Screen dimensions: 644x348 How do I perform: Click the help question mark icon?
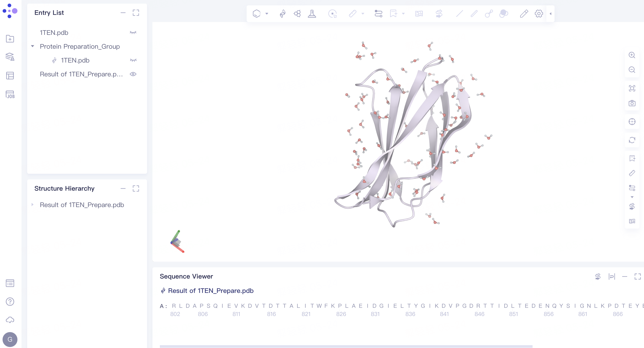click(10, 302)
